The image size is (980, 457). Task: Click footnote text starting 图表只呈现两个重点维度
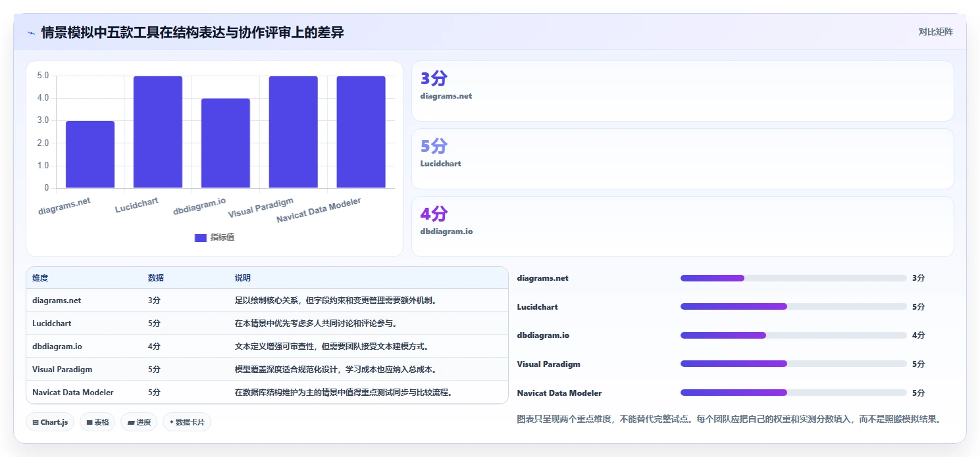(729, 419)
